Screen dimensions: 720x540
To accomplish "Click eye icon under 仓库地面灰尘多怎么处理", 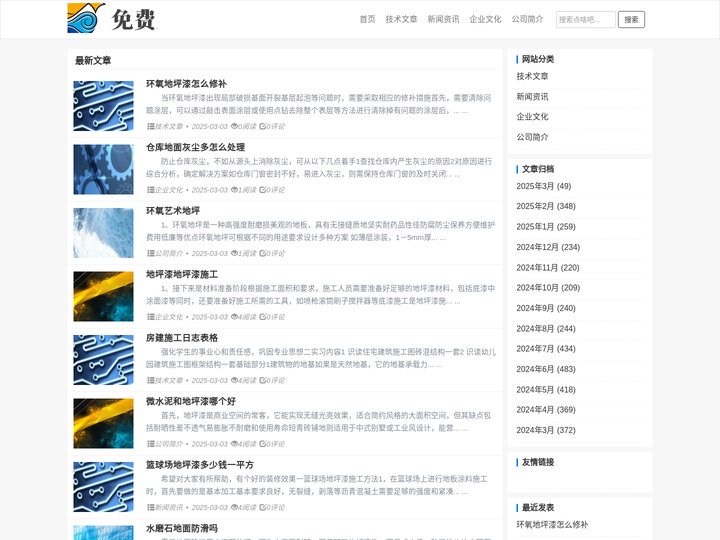I will pyautogui.click(x=234, y=190).
